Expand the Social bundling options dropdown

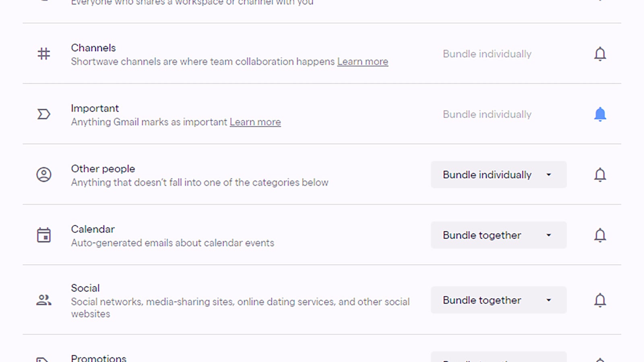coord(498,300)
